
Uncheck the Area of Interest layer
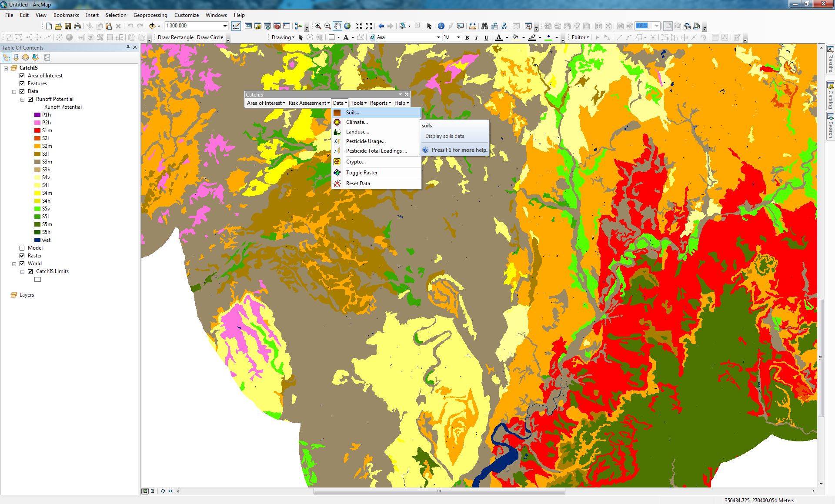tap(22, 76)
